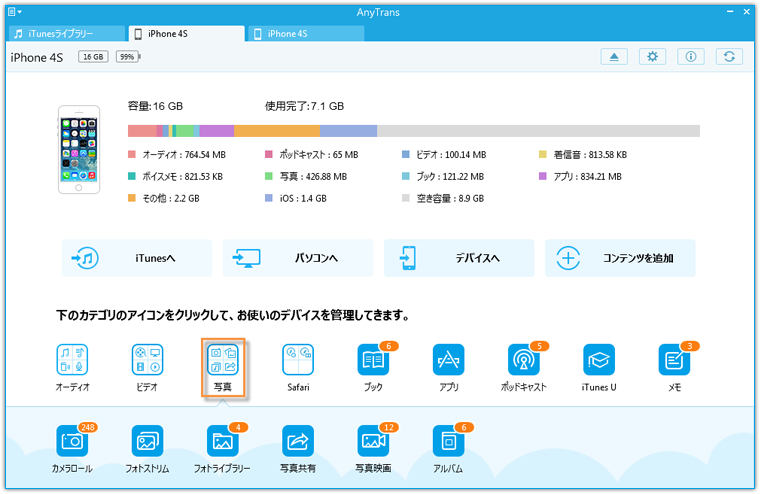Switch to the iTunesライブラリー tab
Image resolution: width=760 pixels, height=494 pixels.
(67, 33)
